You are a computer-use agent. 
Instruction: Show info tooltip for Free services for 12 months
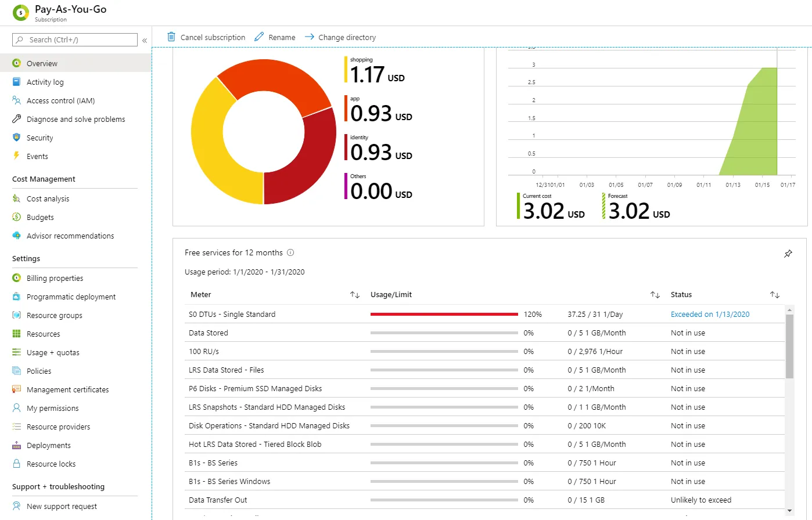(x=290, y=252)
